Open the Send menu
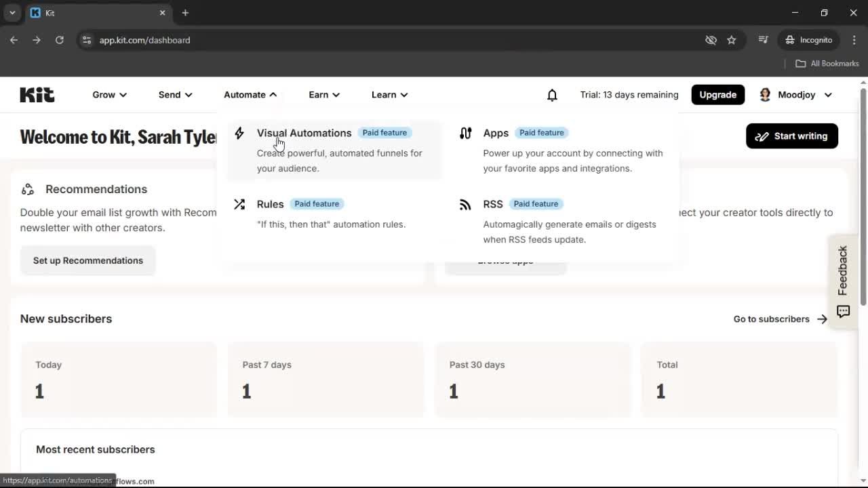 click(x=175, y=95)
